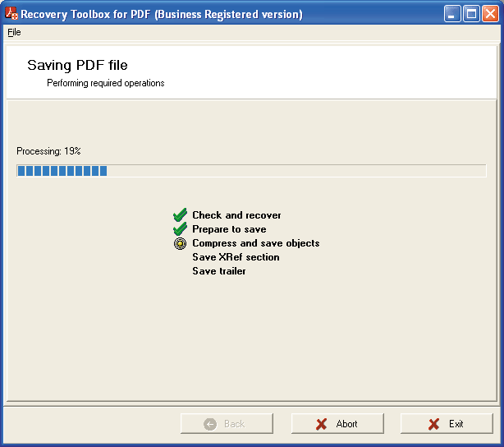Close the Recovery Toolbox window

pyautogui.click(x=490, y=14)
